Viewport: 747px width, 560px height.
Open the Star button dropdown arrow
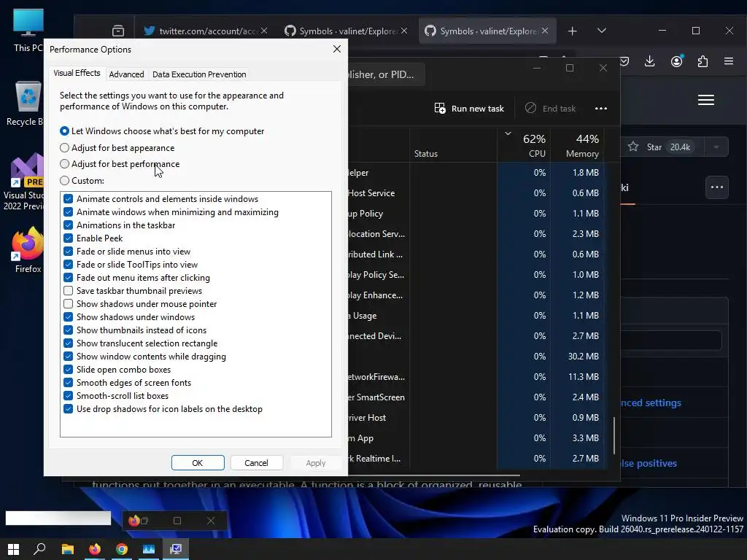click(x=716, y=147)
